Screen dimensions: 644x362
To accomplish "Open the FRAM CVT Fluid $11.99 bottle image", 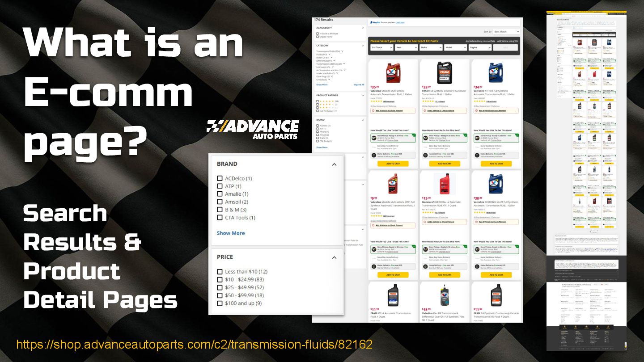I will (496, 295).
